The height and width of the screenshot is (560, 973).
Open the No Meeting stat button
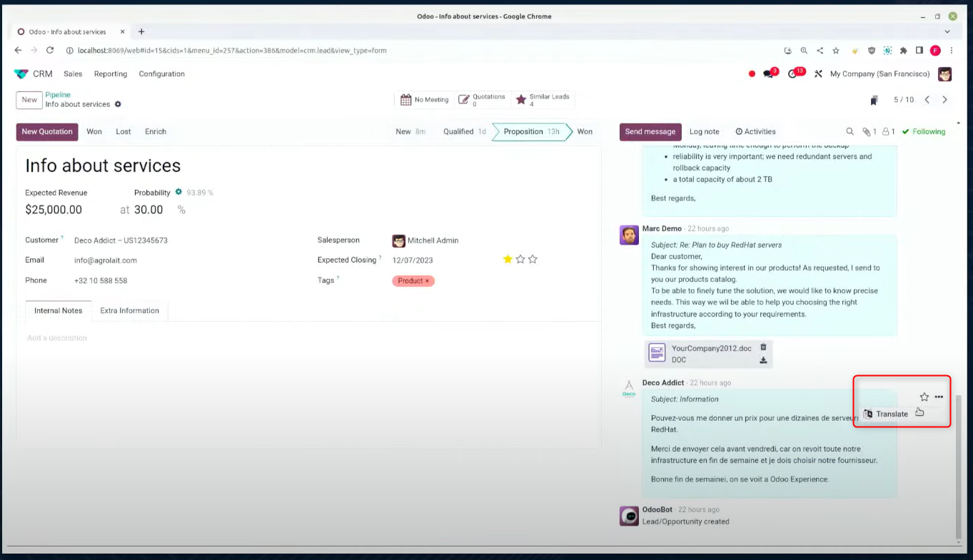(x=424, y=100)
